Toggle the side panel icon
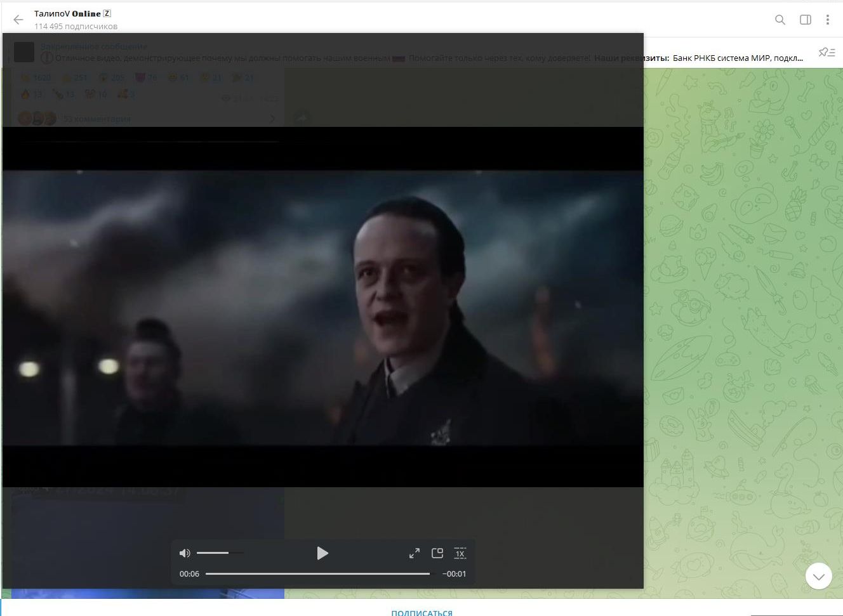 click(x=805, y=20)
